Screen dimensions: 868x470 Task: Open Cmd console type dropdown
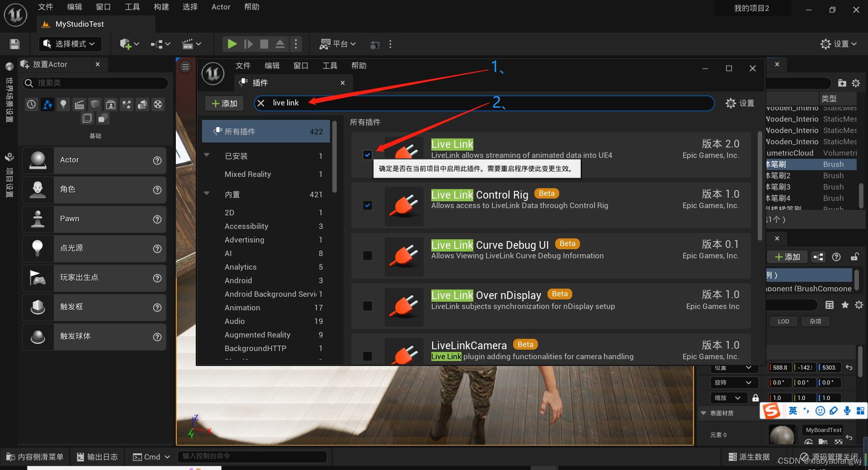pos(151,457)
